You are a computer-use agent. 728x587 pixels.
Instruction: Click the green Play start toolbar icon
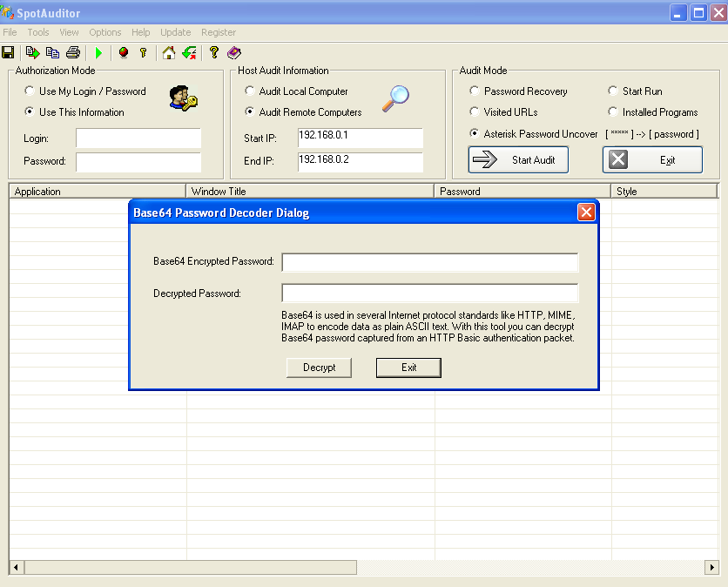98,52
